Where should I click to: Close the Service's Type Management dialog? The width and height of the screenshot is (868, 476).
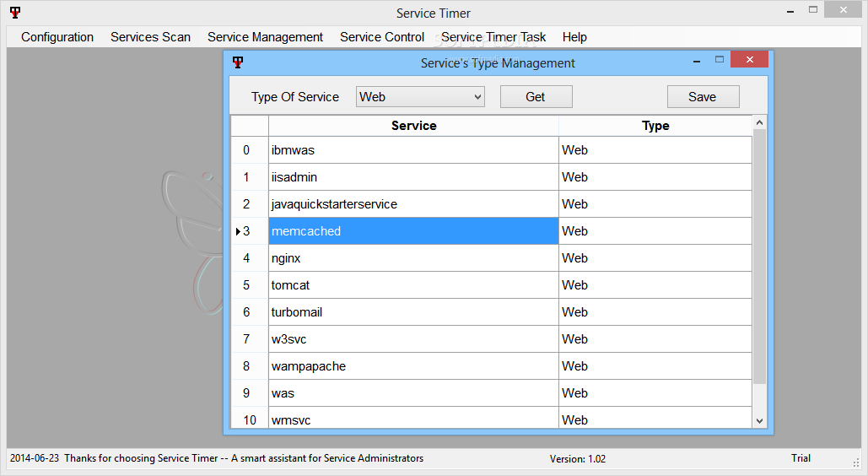pyautogui.click(x=749, y=61)
